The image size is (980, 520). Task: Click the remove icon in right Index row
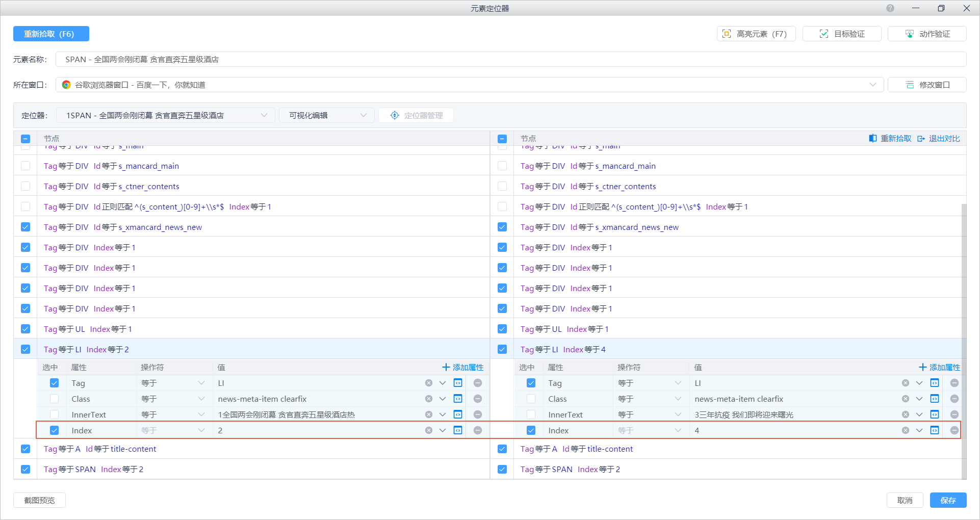955,430
